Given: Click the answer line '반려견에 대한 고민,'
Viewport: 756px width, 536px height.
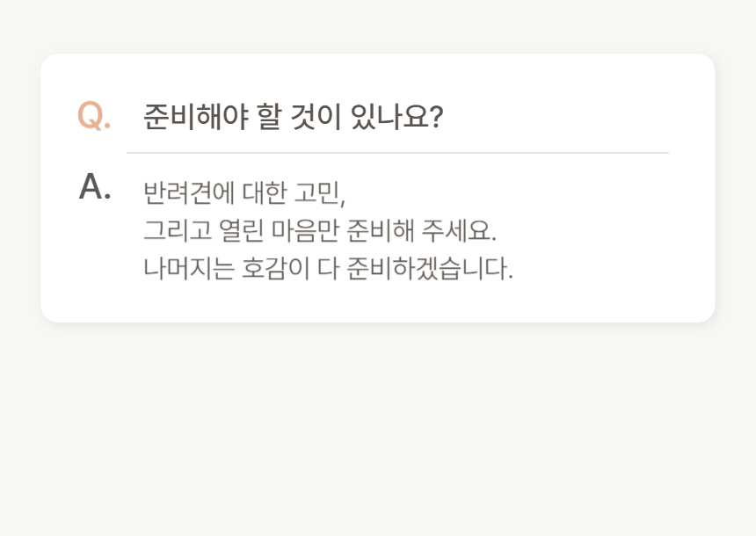Looking at the screenshot, I should coord(244,191).
